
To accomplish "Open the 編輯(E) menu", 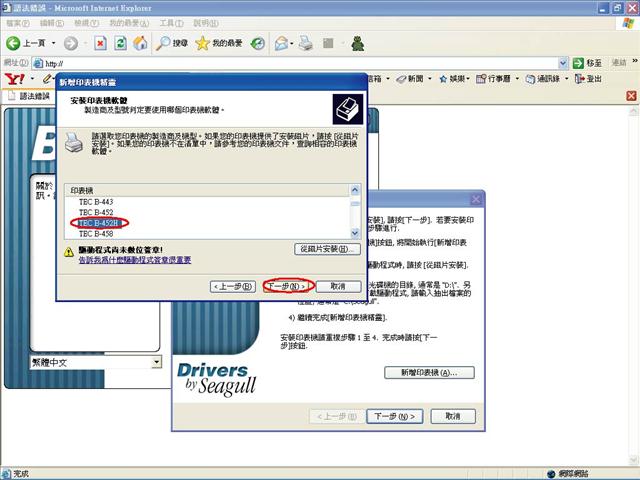I will pyautogui.click(x=52, y=23).
